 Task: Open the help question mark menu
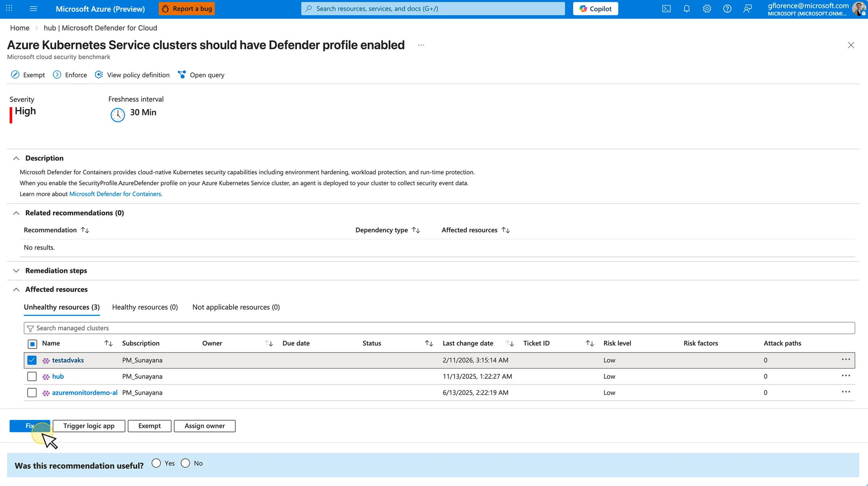click(x=727, y=9)
